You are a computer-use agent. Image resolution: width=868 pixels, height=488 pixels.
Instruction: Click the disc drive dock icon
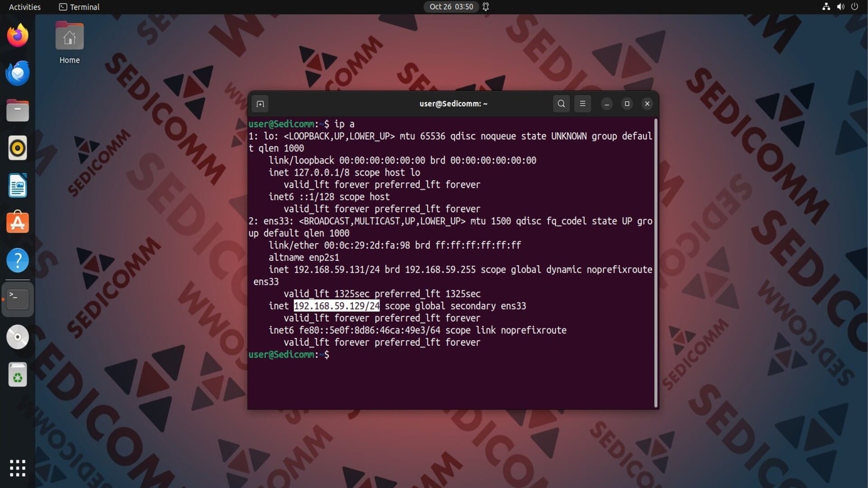(x=18, y=337)
